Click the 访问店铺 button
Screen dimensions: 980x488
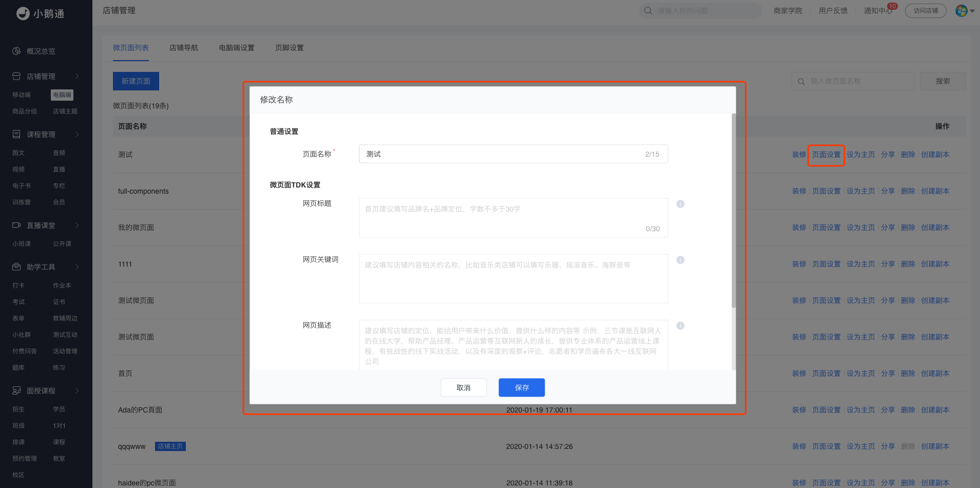coord(926,11)
